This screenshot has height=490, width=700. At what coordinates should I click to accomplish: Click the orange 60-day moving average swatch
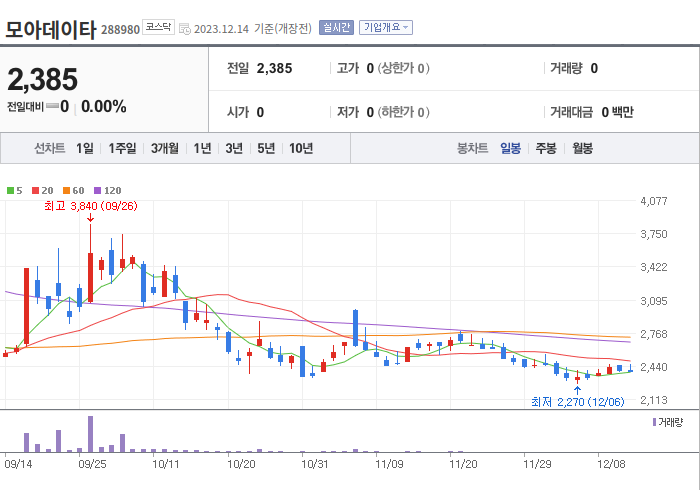coord(67,191)
